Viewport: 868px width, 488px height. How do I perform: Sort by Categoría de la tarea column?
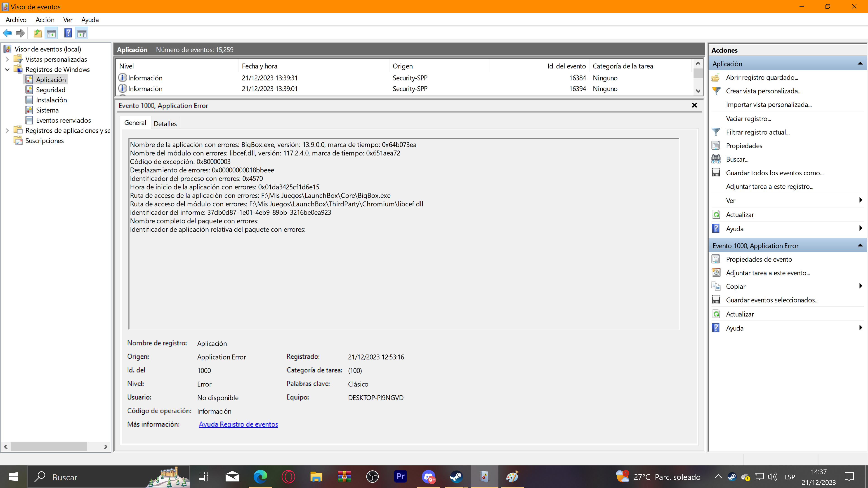click(641, 66)
